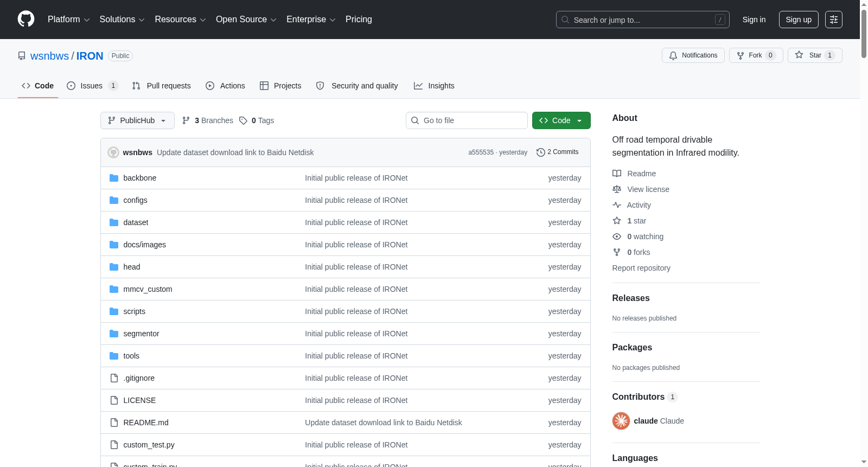Click the mmcv_custom folder icon

click(x=114, y=289)
